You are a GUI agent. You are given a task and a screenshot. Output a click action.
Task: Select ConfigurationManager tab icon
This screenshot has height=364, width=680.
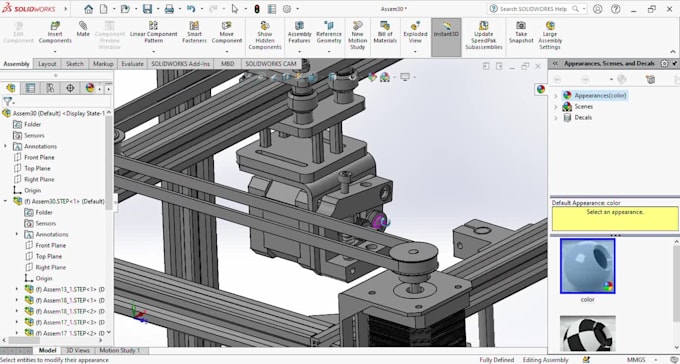tap(50, 88)
